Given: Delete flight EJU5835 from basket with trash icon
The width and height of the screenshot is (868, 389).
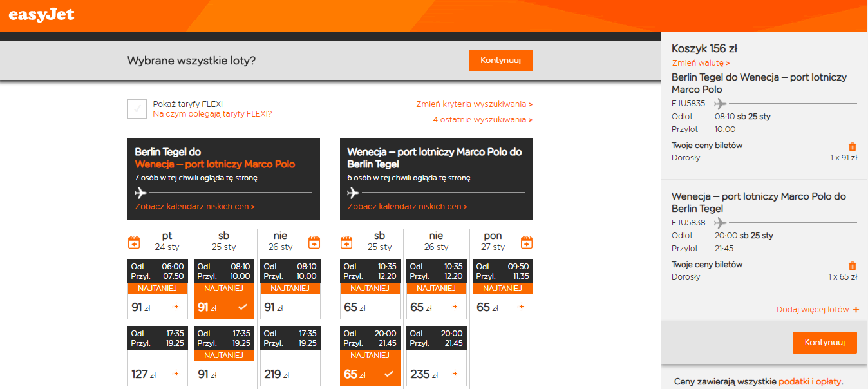Looking at the screenshot, I should click(x=853, y=147).
